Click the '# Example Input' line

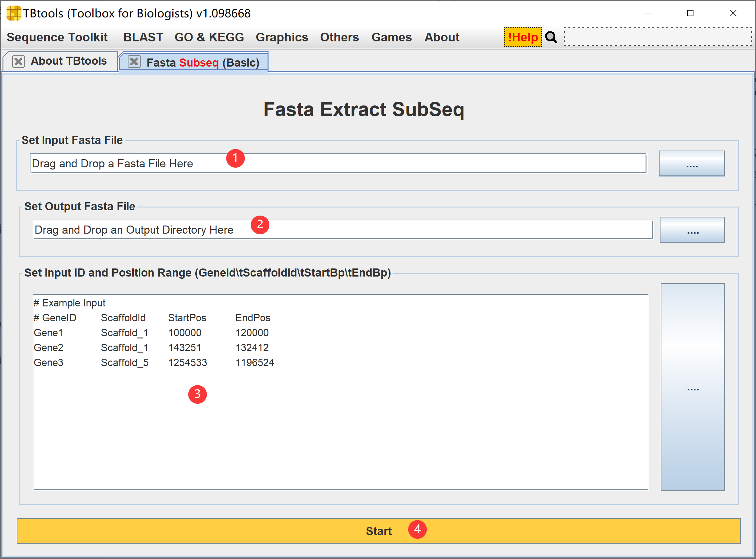(x=69, y=303)
